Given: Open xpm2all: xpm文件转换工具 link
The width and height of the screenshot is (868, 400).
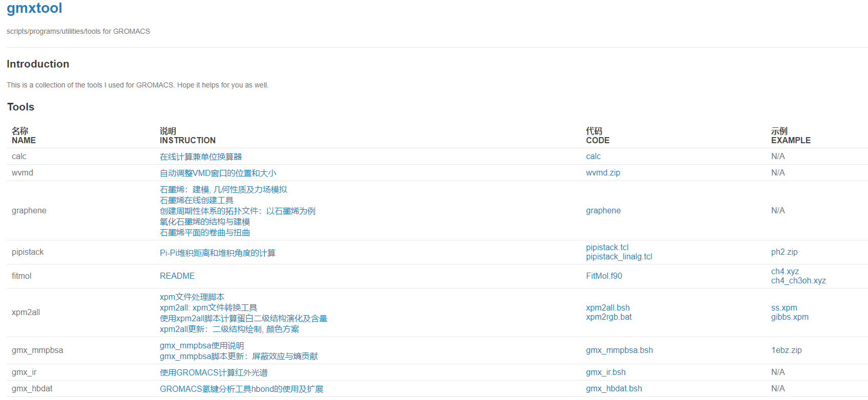Looking at the screenshot, I should point(208,307).
